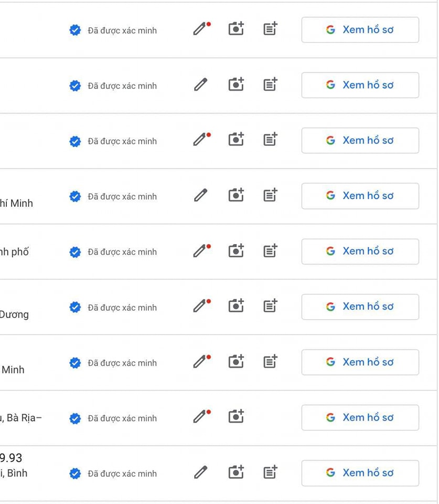439x504 pixels.
Task: Click the red-dot edit pencil on the top row
Action: pos(200,29)
